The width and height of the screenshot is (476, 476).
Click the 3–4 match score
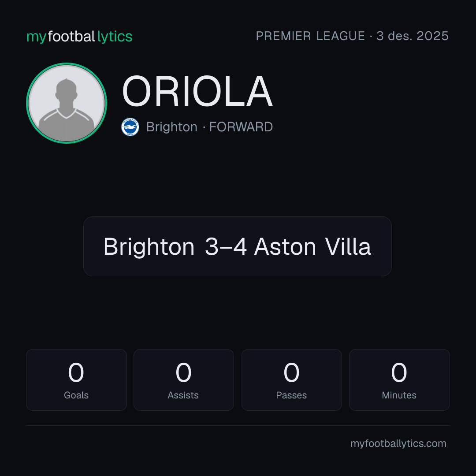(x=226, y=246)
